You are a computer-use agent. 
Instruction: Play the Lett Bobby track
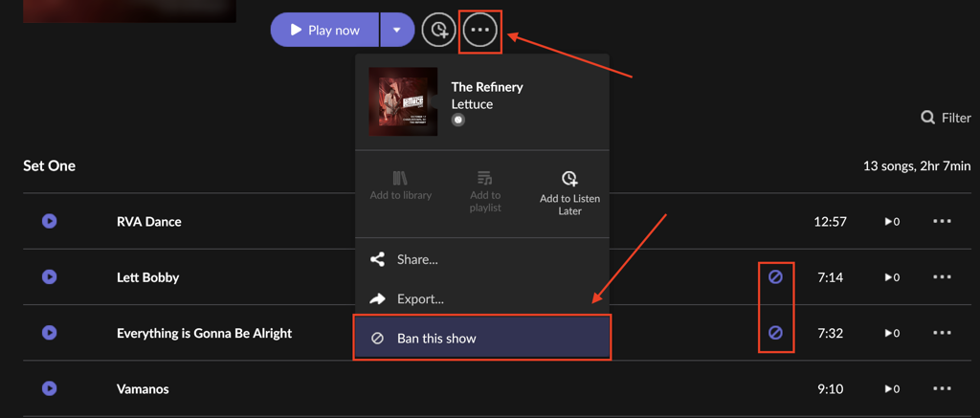pyautogui.click(x=50, y=277)
